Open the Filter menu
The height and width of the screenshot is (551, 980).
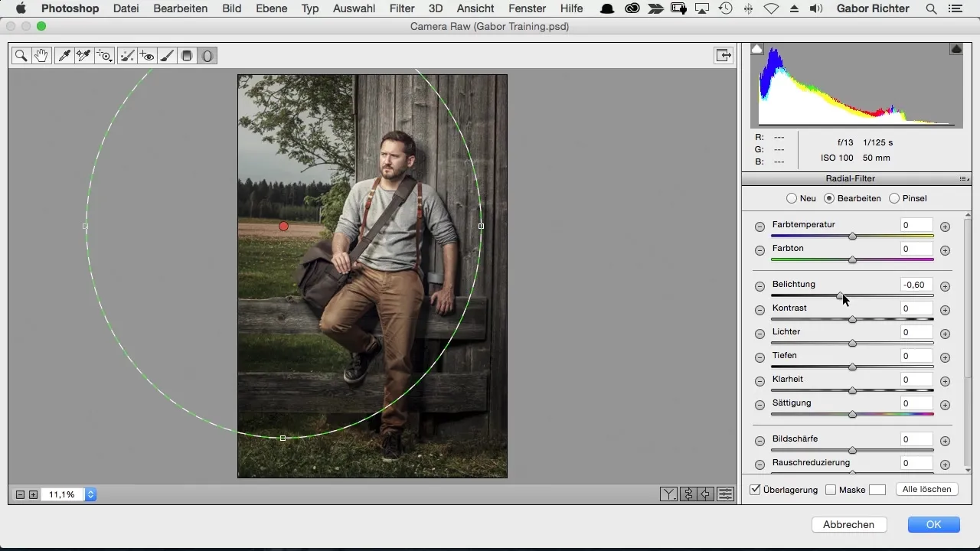pos(402,8)
